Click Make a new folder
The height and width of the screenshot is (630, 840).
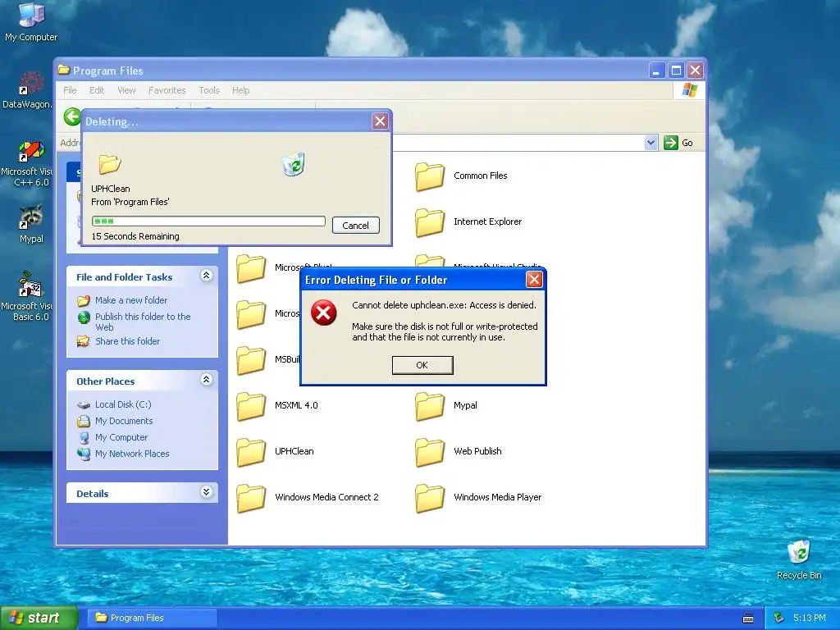(131, 300)
